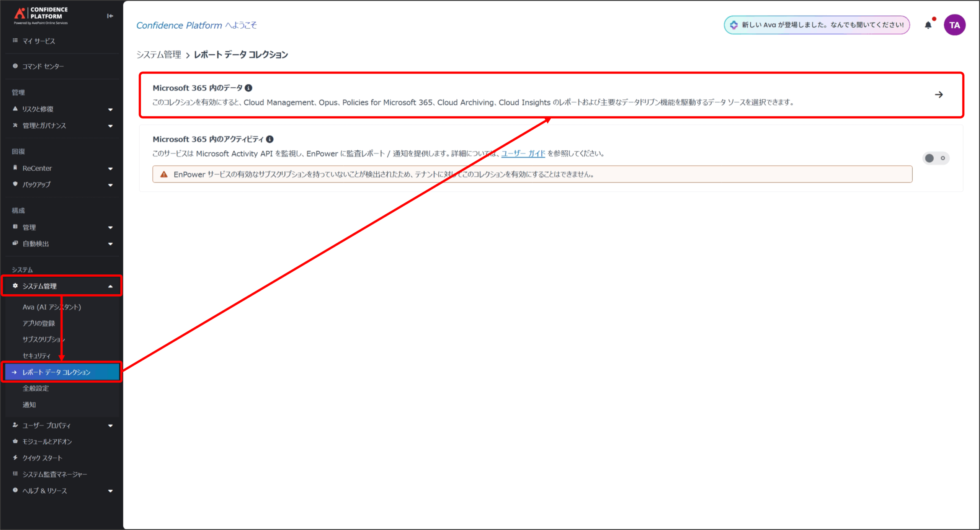
Task: Open the ユーザー ガイド link
Action: [x=523, y=153]
